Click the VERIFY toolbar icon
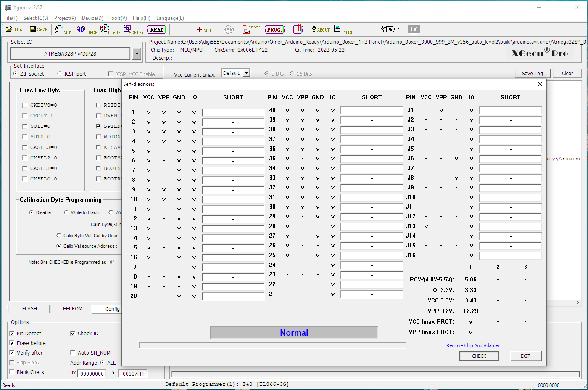Viewport: 588px width, 390px height. (x=134, y=29)
